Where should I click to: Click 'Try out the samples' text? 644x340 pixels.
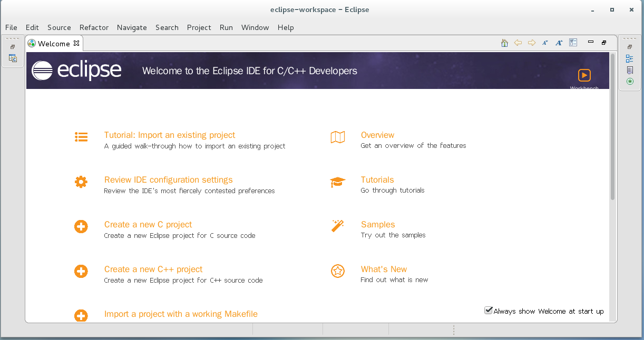pos(393,235)
